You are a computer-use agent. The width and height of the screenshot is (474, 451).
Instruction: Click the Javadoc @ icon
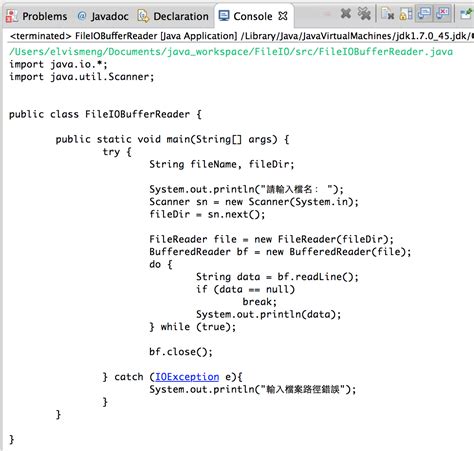[82, 16]
